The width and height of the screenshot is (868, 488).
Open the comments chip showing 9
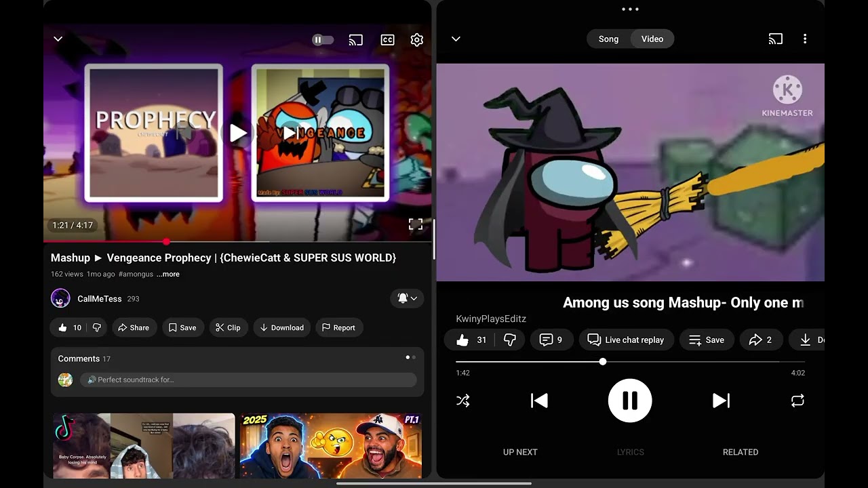[551, 340]
